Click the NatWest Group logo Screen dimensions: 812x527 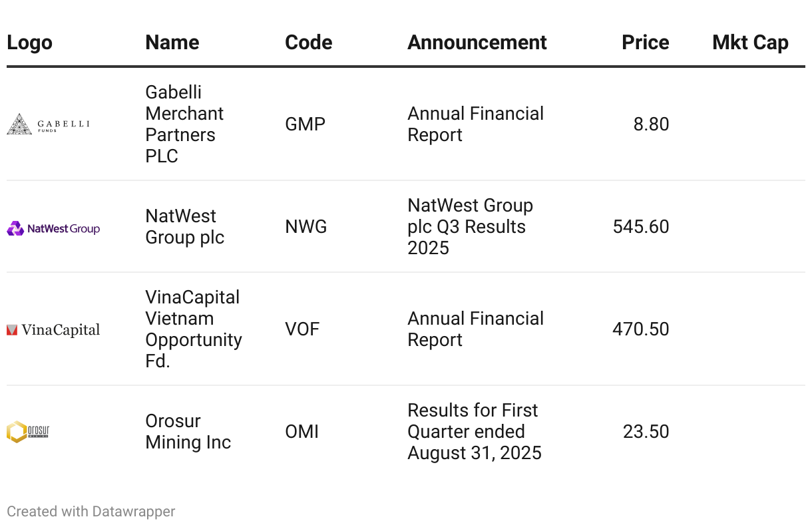53,228
